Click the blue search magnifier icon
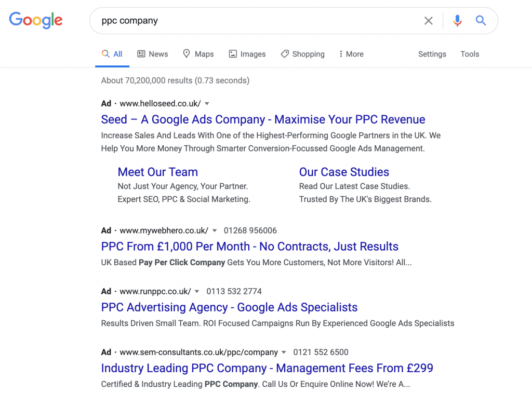The width and height of the screenshot is (532, 394). 481,21
